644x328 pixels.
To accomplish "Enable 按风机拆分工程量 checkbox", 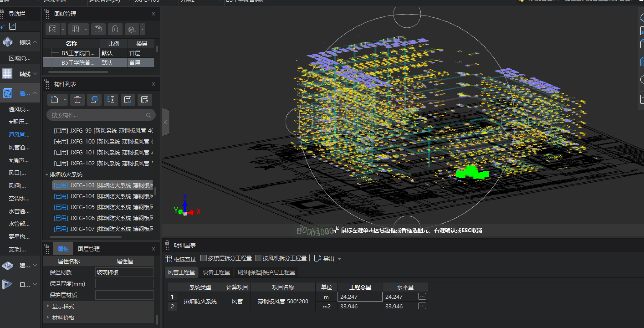I will tap(258, 258).
